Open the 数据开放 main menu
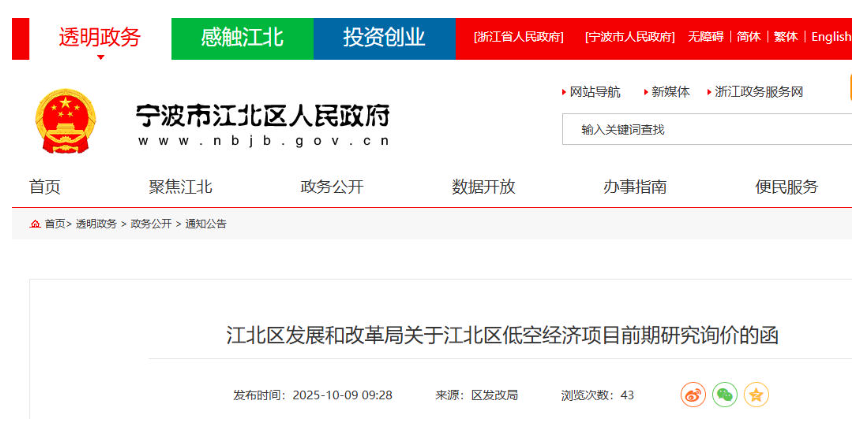Screen dimensions: 863x442 [x=483, y=187]
